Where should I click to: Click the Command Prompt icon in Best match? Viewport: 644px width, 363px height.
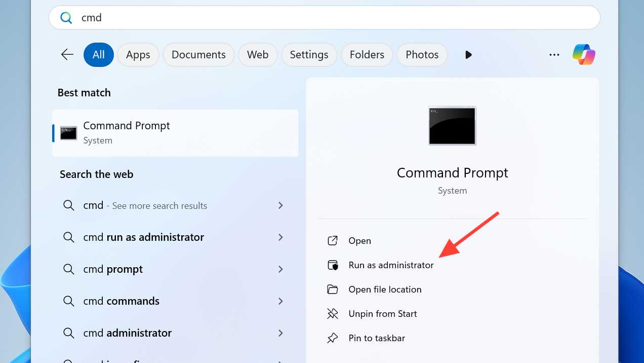pos(68,133)
